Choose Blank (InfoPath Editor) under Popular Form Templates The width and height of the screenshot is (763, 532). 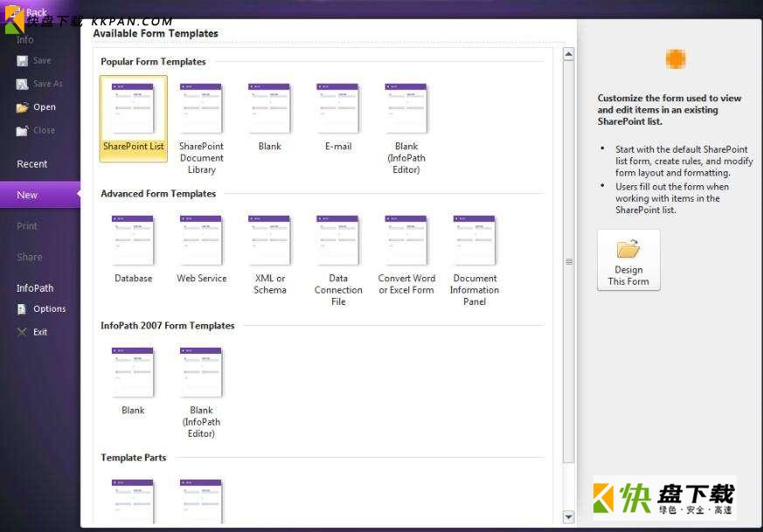point(406,128)
